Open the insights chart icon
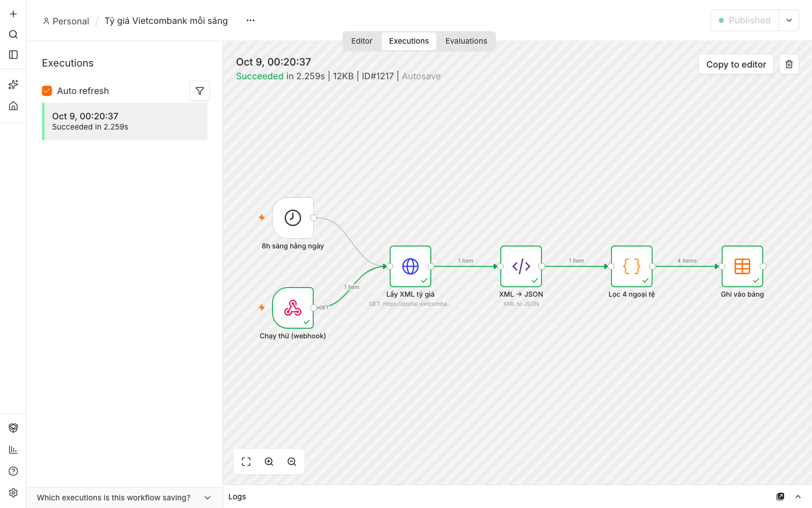 click(x=13, y=450)
